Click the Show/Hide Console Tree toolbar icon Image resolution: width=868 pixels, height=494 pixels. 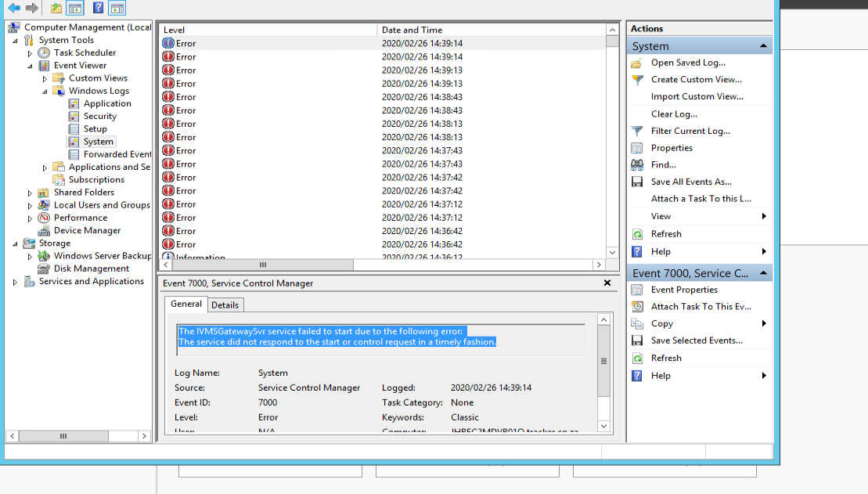coord(74,8)
